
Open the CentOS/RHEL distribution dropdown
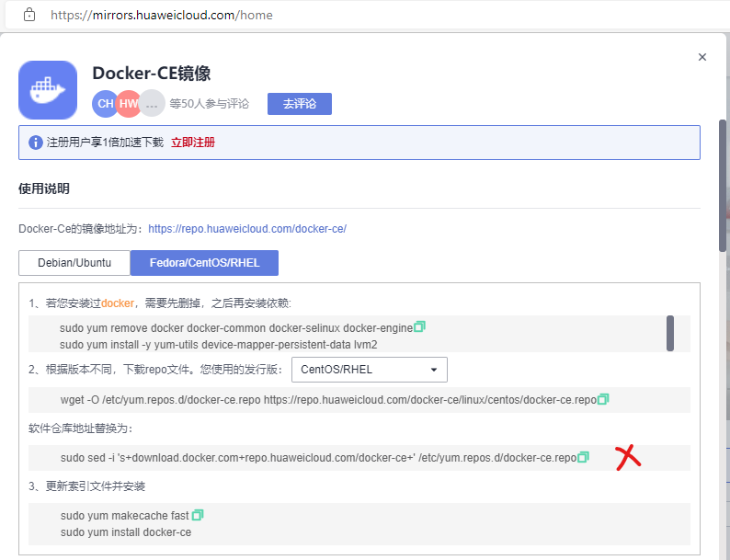click(x=370, y=370)
